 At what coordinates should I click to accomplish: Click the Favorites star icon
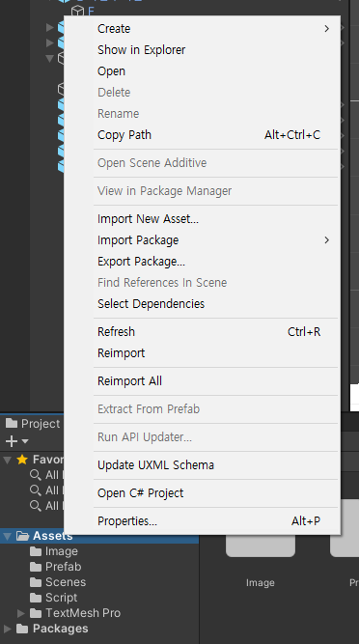(22, 460)
